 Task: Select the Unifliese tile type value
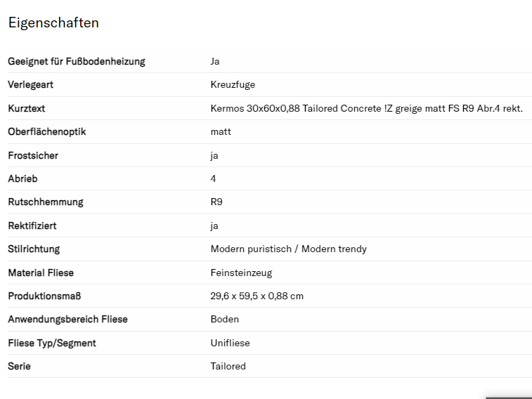pos(230,343)
